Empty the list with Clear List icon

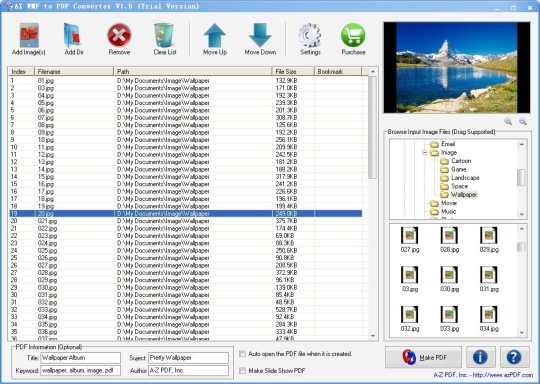pyautogui.click(x=164, y=35)
